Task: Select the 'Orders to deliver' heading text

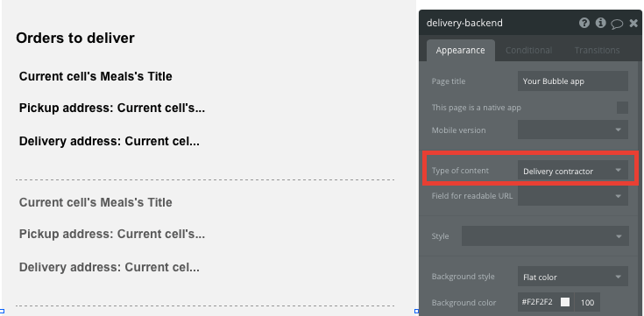Action: coord(75,39)
